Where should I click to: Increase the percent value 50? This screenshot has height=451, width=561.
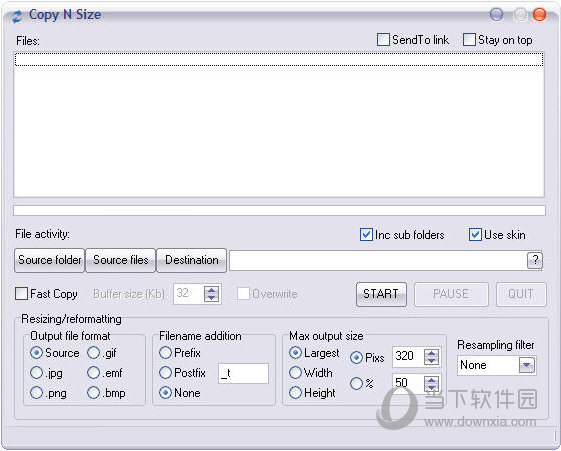click(x=431, y=380)
